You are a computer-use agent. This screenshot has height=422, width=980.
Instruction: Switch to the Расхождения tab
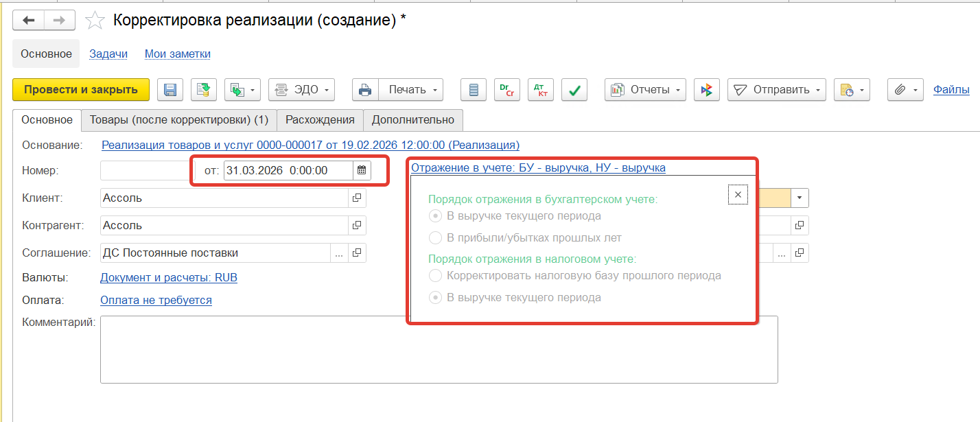[x=320, y=120]
